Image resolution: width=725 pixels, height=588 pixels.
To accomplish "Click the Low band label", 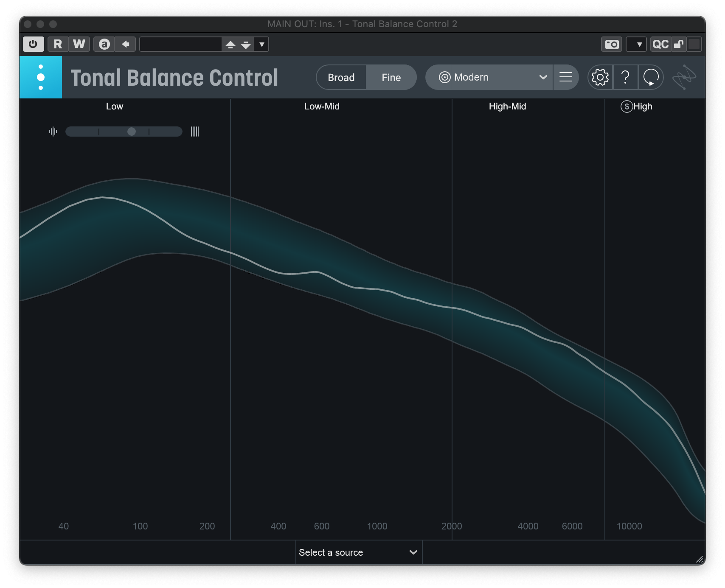I will 115,106.
